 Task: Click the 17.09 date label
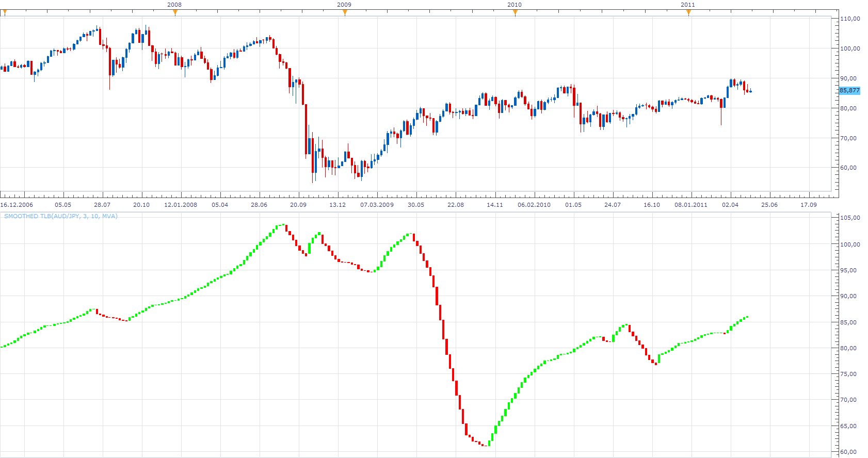[x=809, y=205]
